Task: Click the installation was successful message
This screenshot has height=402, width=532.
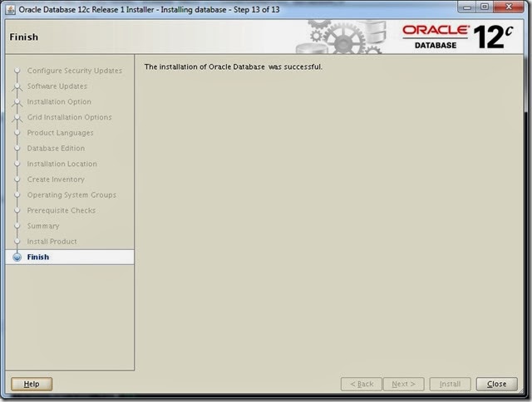Action: (234, 66)
